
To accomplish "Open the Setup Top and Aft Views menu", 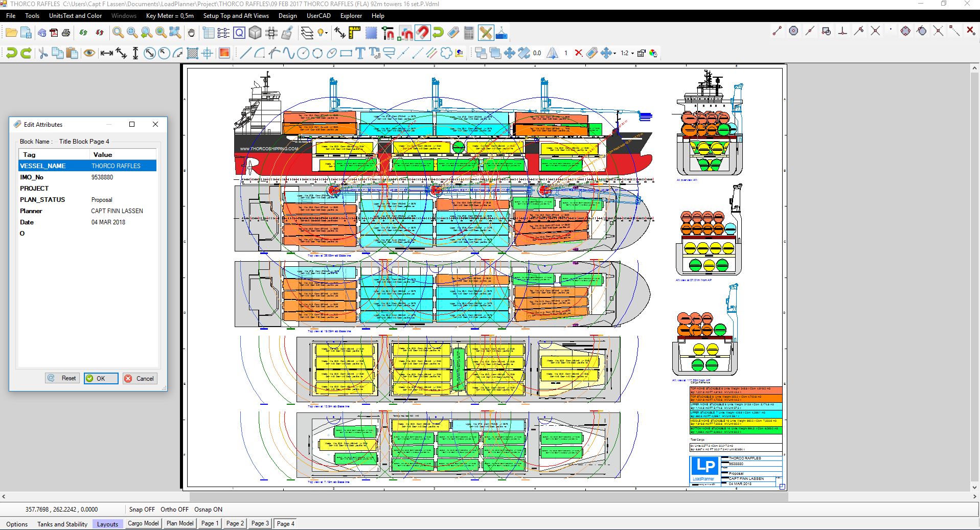I will (236, 16).
